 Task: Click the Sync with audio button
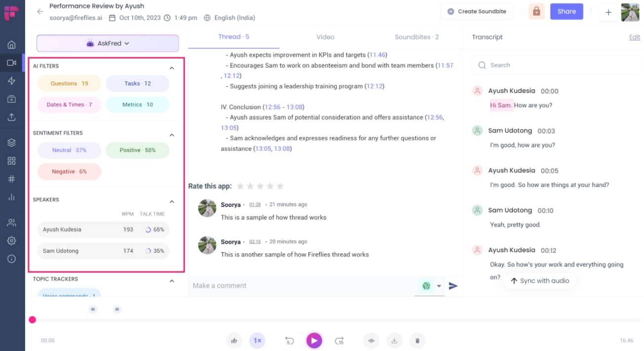[539, 280]
